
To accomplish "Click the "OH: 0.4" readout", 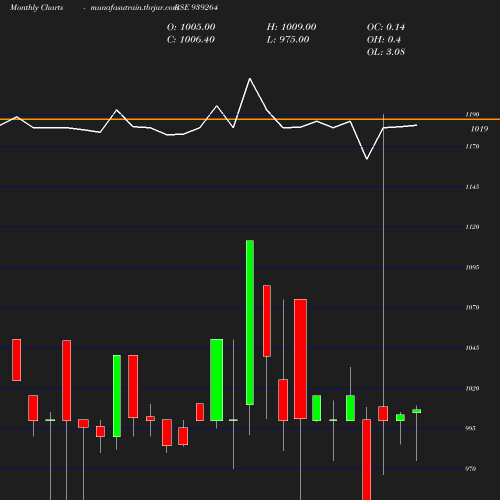I will (x=384, y=40).
